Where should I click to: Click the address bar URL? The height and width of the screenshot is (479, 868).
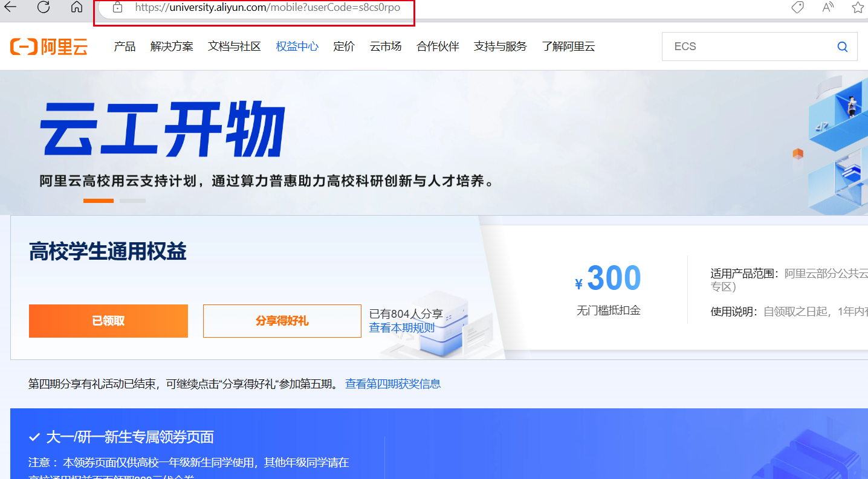click(267, 8)
